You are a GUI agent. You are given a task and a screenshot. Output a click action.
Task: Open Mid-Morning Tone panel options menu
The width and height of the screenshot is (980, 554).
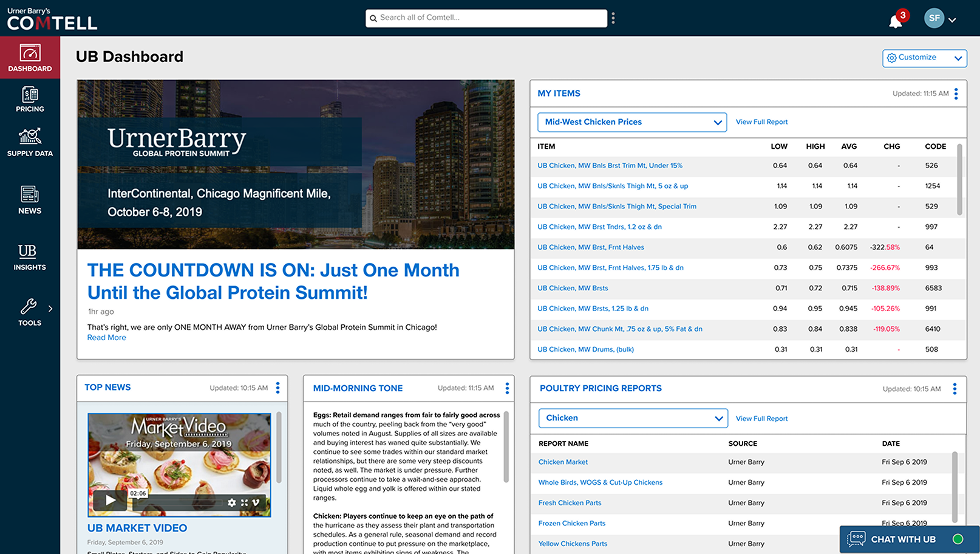click(x=507, y=388)
